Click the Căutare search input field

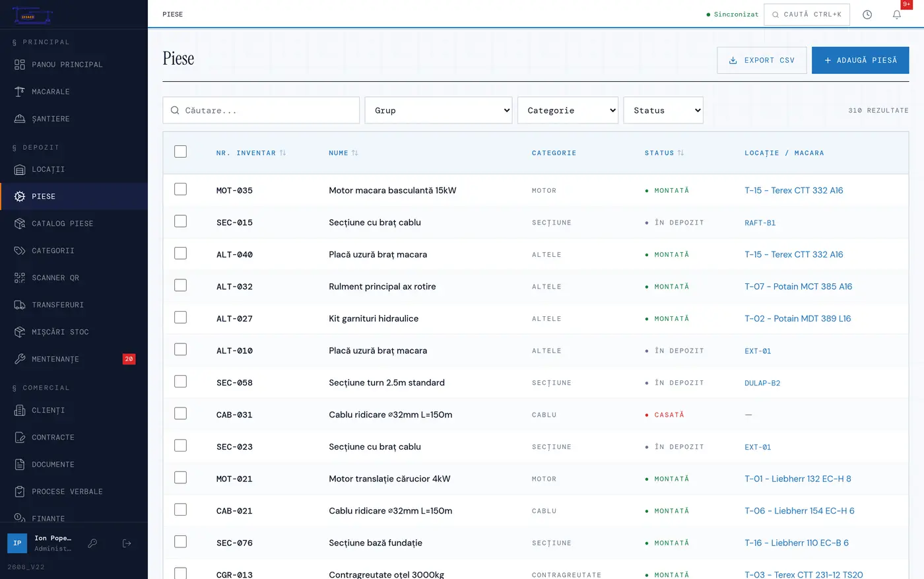pyautogui.click(x=261, y=110)
